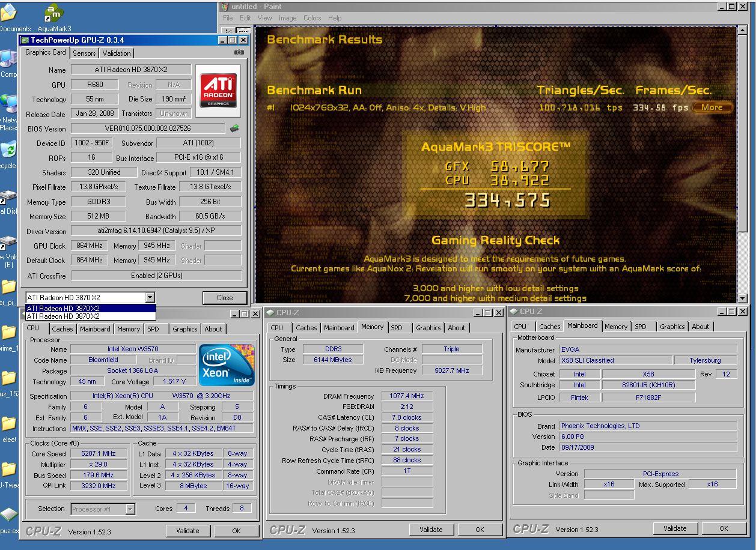Click the NB Frequency value 5027.7 MHz
756x550 pixels.
coord(451,371)
